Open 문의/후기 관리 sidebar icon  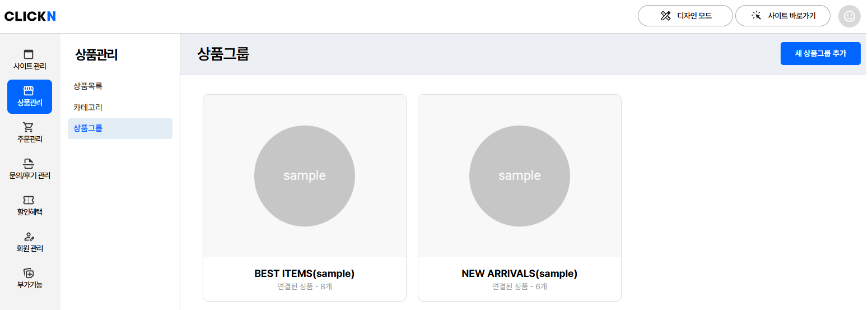click(29, 164)
